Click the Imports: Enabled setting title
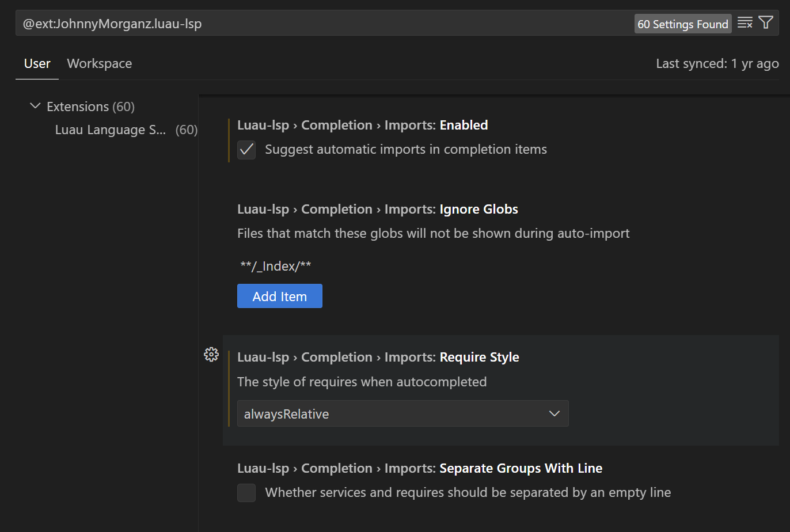Screen dimensions: 790x532 (x=362, y=126)
